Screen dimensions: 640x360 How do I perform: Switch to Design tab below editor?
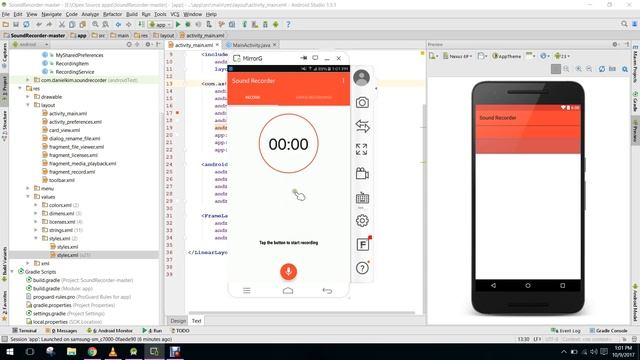(178, 321)
